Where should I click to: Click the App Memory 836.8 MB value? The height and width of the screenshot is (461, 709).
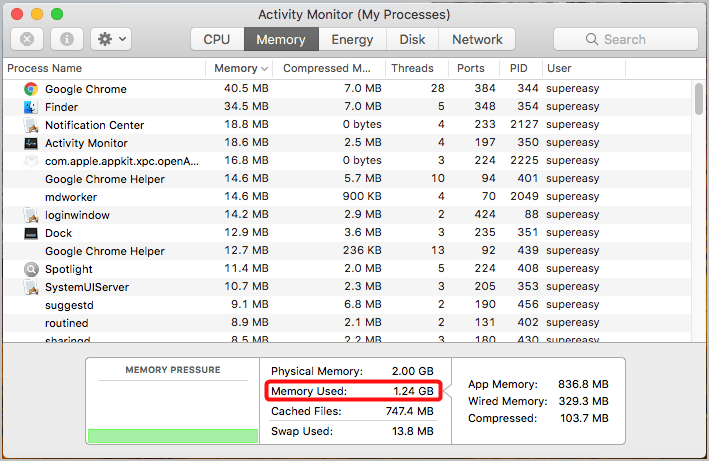pyautogui.click(x=583, y=384)
